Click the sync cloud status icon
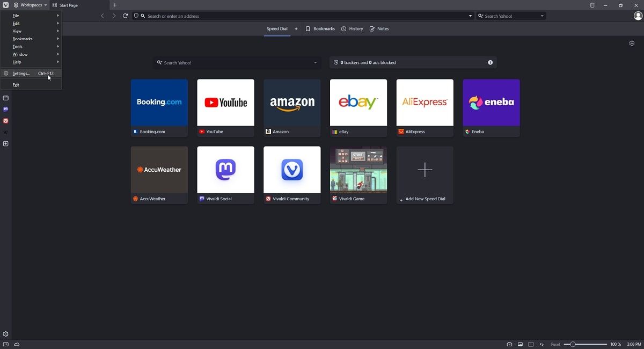644x349 pixels. coord(17,344)
